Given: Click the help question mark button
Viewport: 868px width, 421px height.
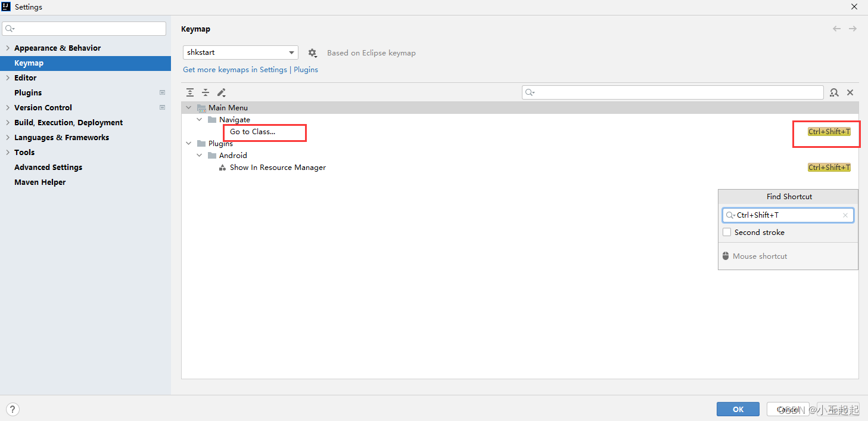Looking at the screenshot, I should (12, 409).
